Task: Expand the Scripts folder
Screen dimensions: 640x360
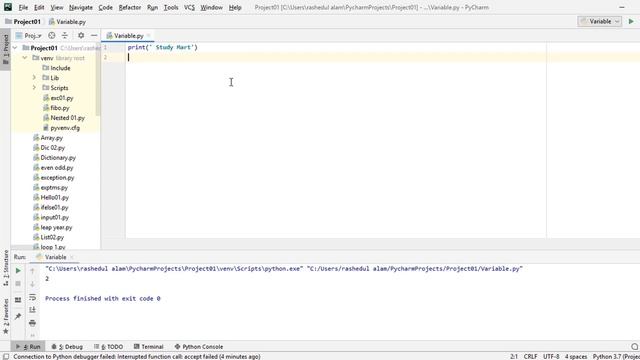Action: 34,88
